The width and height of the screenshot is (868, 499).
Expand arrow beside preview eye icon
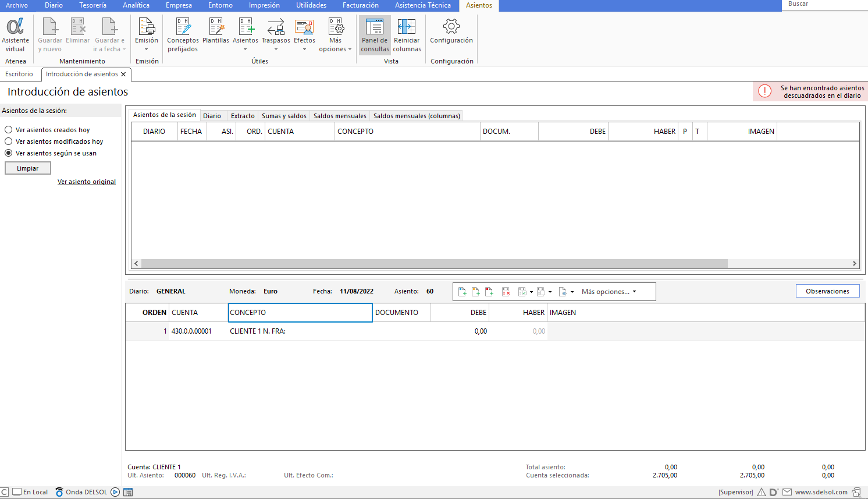click(572, 292)
